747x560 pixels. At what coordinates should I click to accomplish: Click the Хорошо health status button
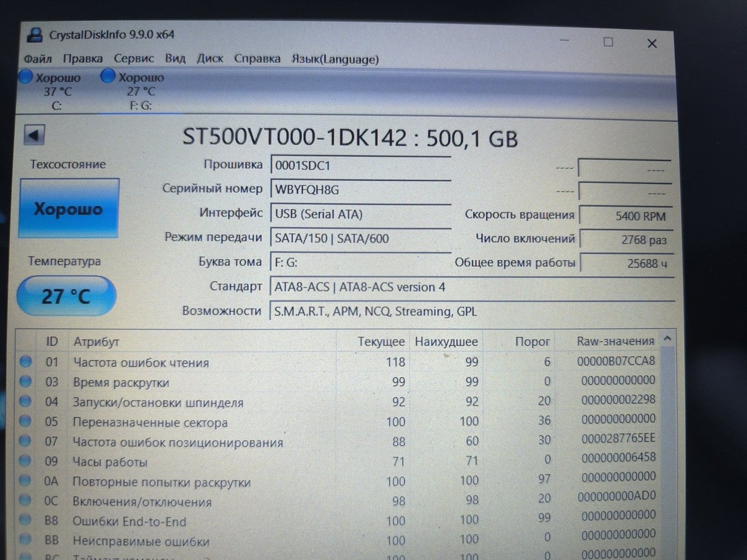click(x=68, y=208)
